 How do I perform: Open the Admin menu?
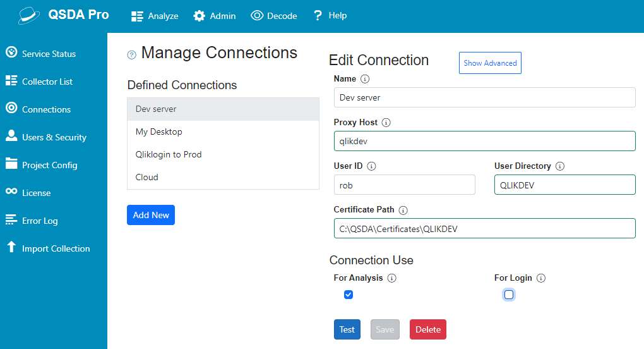215,16
